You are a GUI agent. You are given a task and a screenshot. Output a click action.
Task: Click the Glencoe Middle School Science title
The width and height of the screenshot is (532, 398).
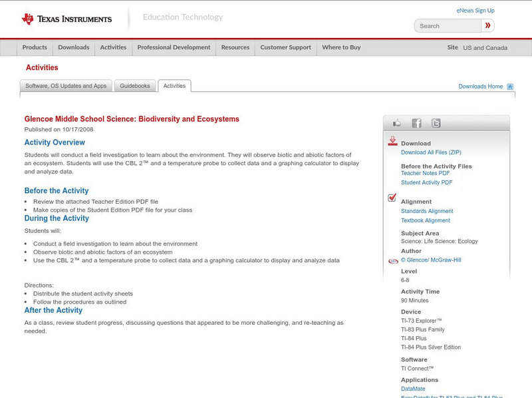(x=132, y=119)
